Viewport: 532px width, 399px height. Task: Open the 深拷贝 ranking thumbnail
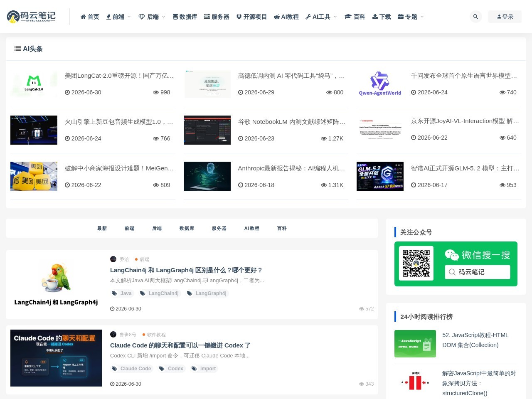tap(415, 382)
